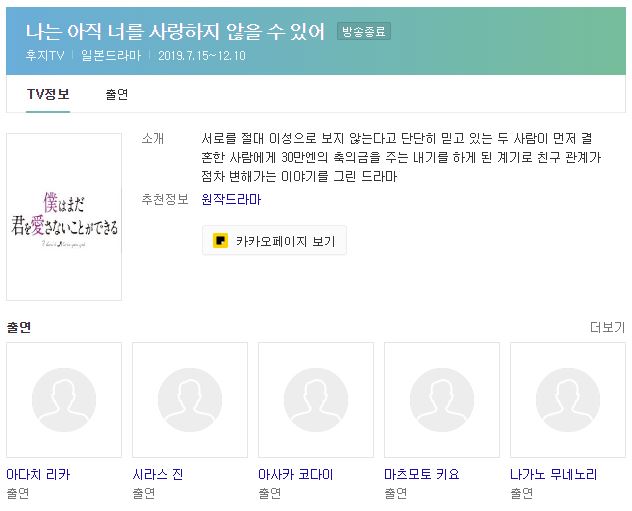Image resolution: width=632 pixels, height=511 pixels.
Task: Open 나가노 무네노리 profile picture
Action: pos(568,400)
